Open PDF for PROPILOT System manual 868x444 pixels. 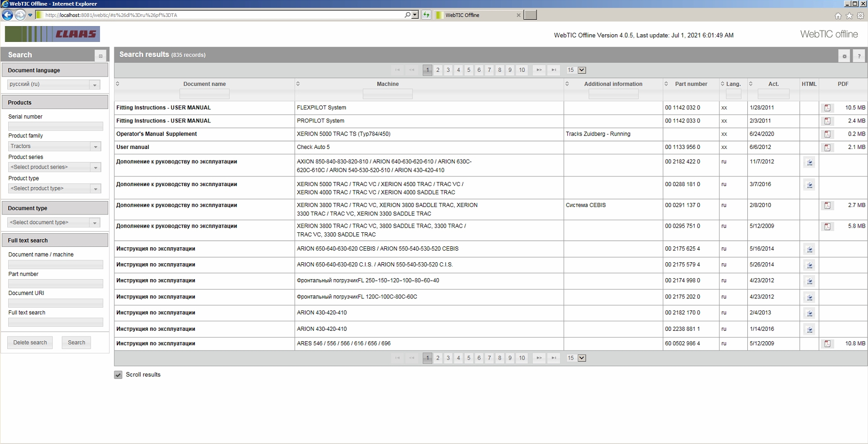click(827, 121)
